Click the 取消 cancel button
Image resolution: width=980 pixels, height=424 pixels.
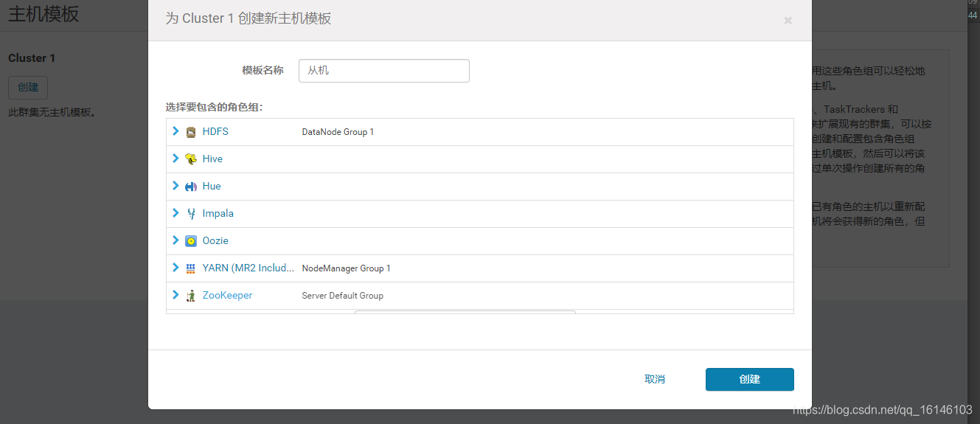[655, 379]
